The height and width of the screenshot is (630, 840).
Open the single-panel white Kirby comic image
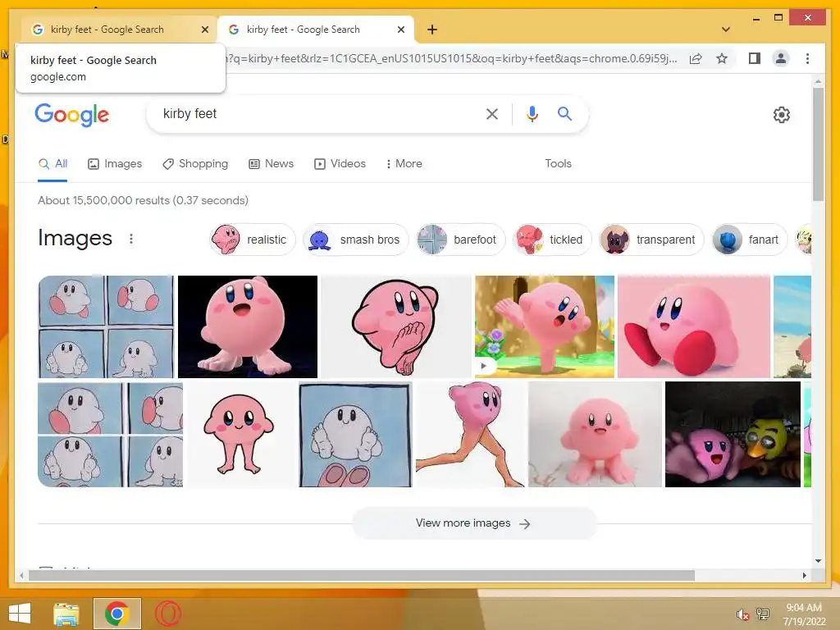(x=356, y=435)
